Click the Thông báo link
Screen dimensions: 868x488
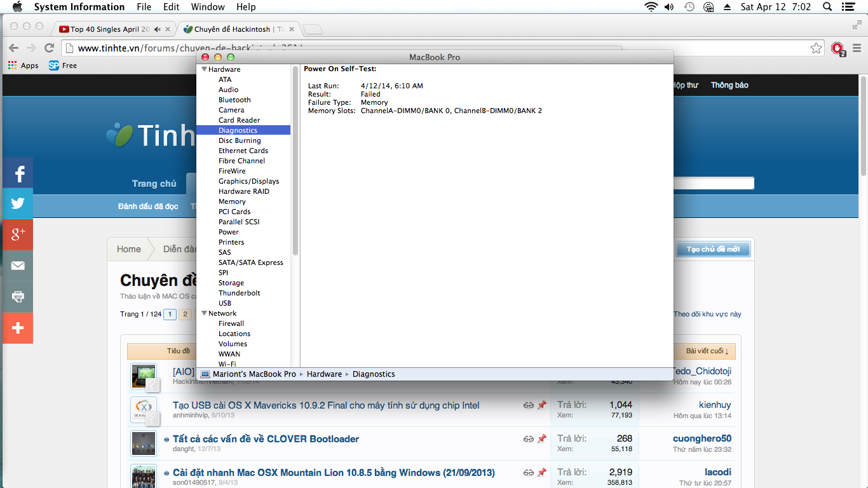point(729,85)
